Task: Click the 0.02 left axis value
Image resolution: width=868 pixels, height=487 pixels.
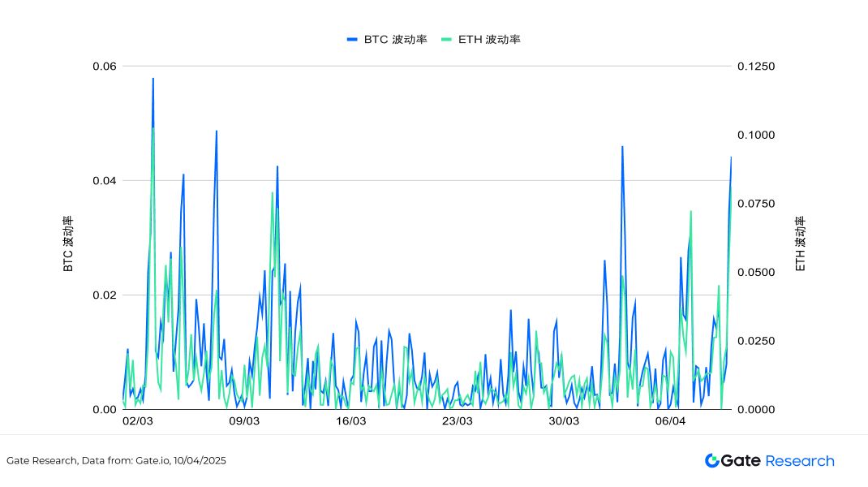Action: tap(105, 295)
